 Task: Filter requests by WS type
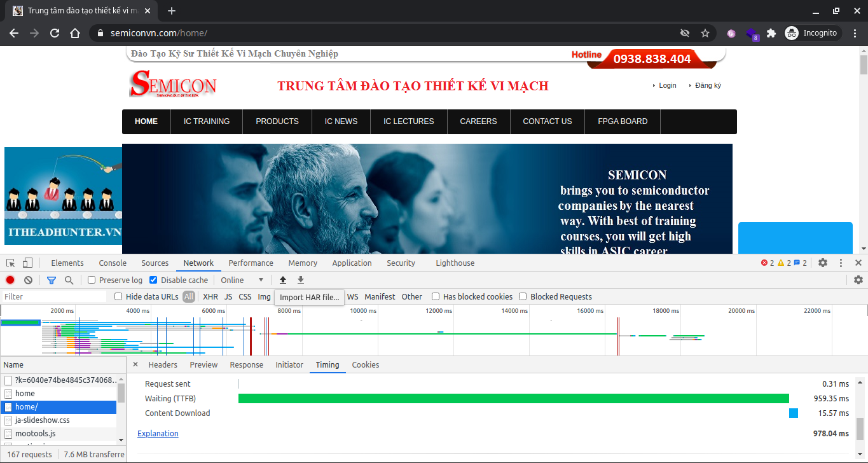[x=352, y=297]
